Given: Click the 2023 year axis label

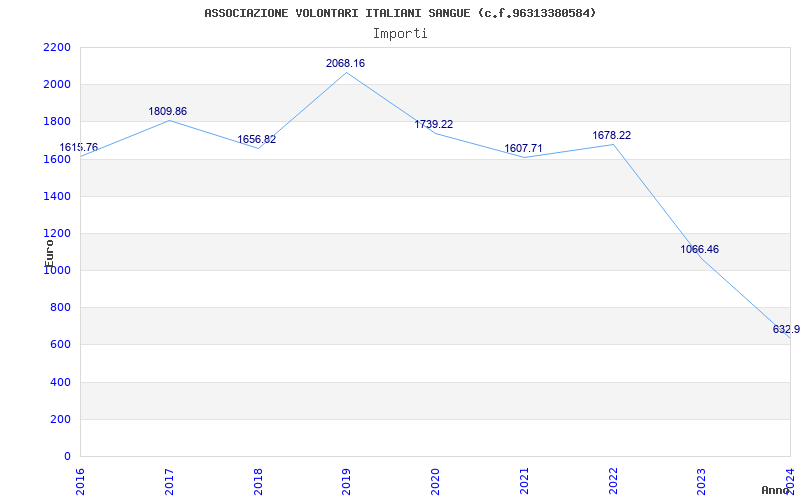Looking at the screenshot, I should pos(702,482).
